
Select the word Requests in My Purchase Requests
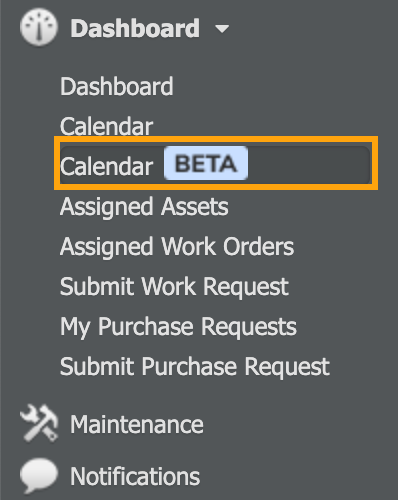click(249, 327)
